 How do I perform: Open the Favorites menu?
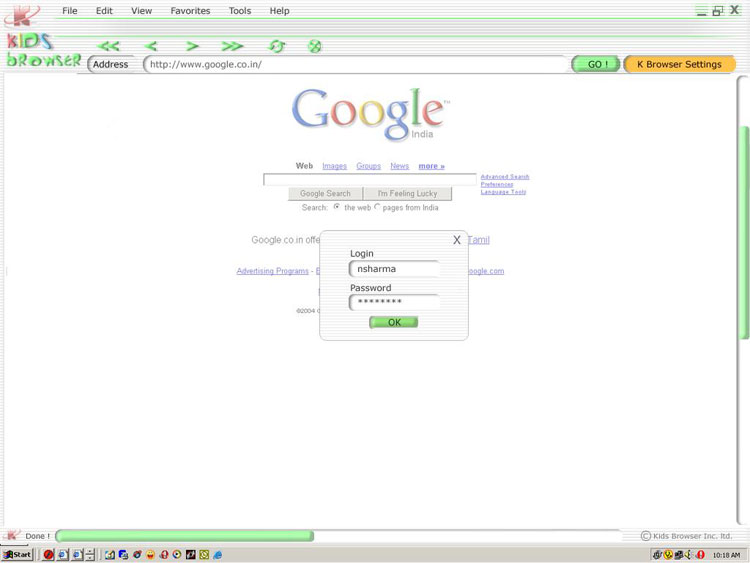190,11
